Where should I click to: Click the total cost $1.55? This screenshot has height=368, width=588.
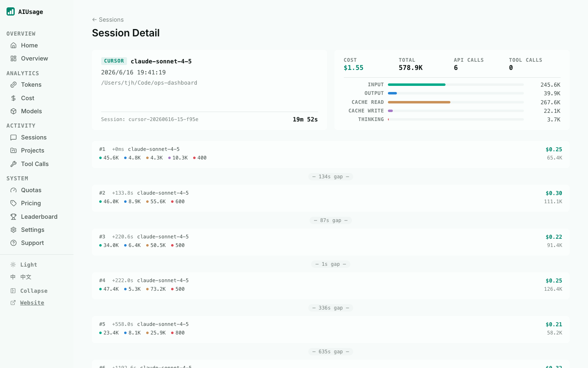pos(354,68)
